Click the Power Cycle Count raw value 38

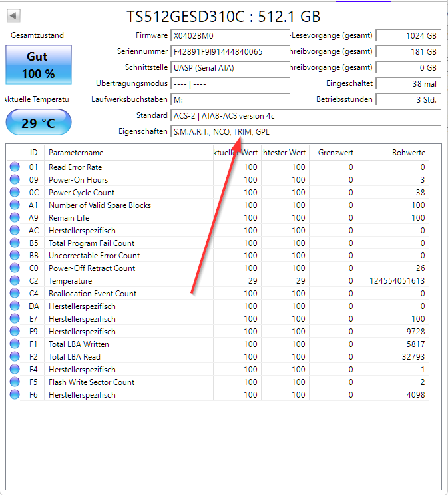420,193
